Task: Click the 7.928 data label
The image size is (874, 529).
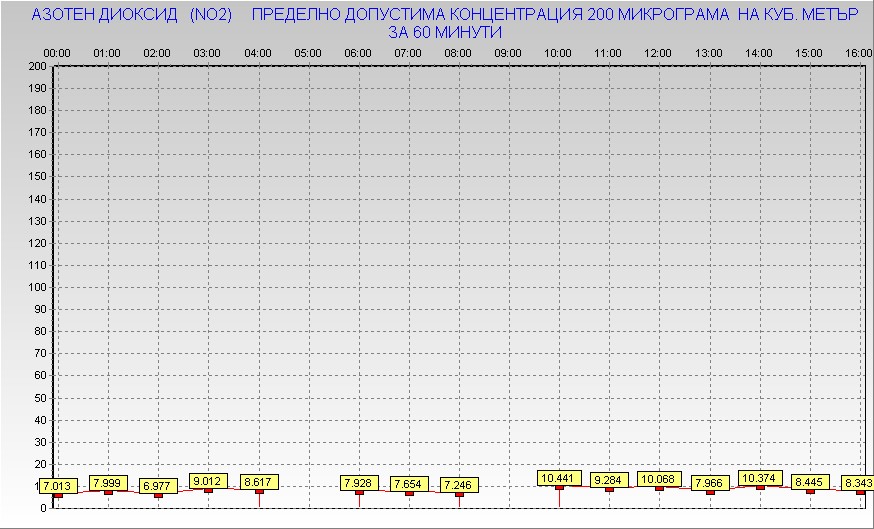Action: pos(359,483)
